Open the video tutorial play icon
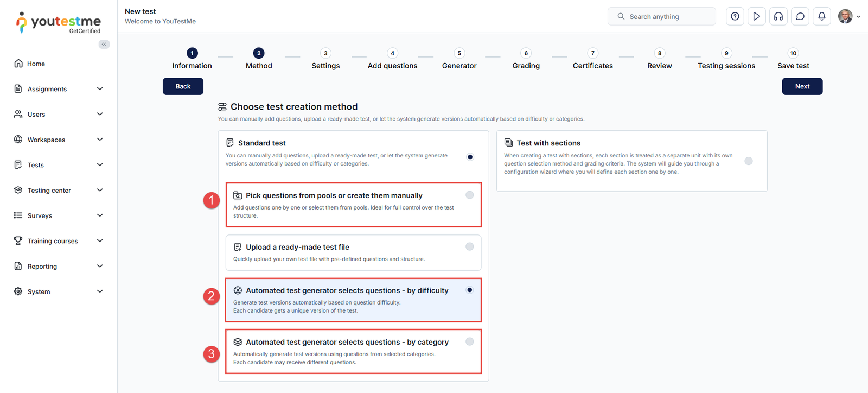The width and height of the screenshot is (868, 393). tap(757, 16)
